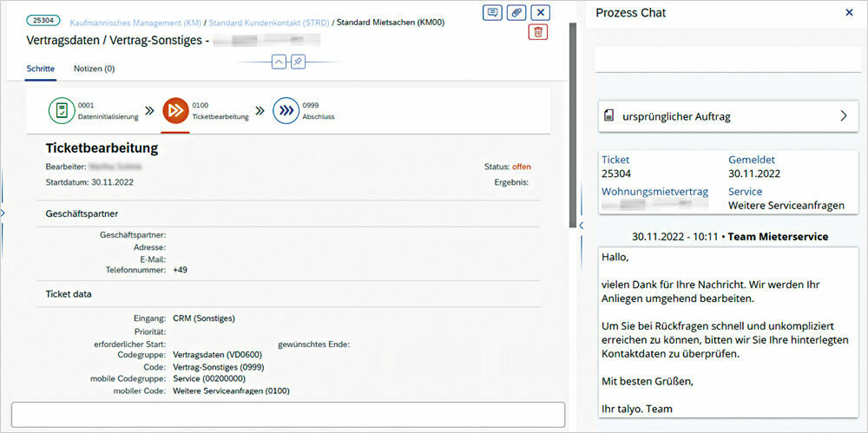The width and height of the screenshot is (868, 433).
Task: Select the orange Ticketbearbeitung step icon
Action: pos(175,110)
